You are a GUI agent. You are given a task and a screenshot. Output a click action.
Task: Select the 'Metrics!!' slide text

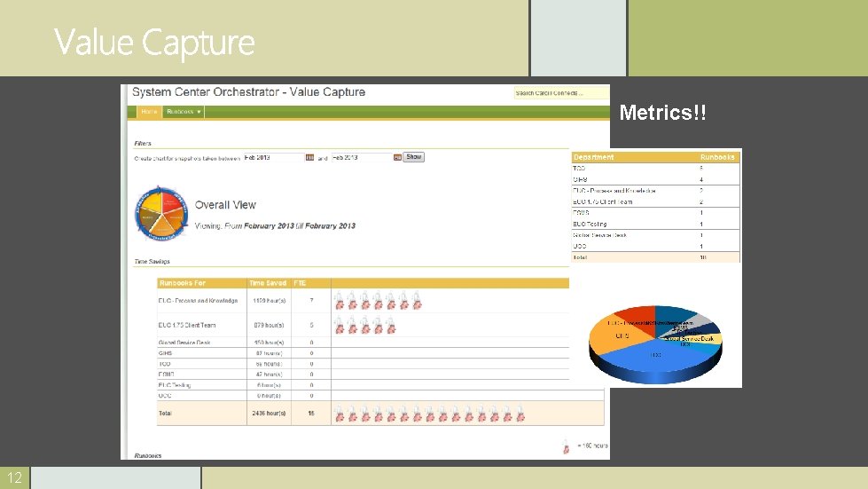[662, 113]
